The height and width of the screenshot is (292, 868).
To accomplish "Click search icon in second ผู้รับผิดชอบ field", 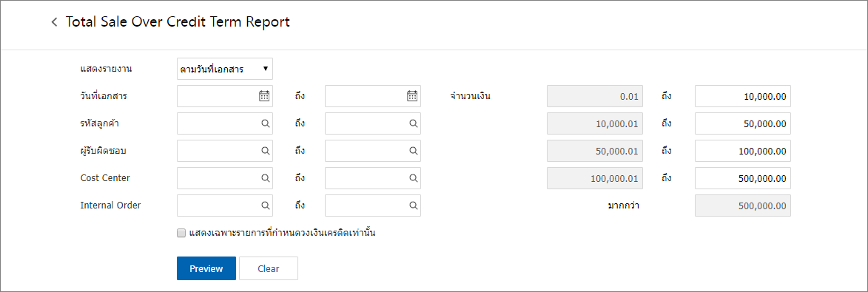I will click(x=413, y=150).
